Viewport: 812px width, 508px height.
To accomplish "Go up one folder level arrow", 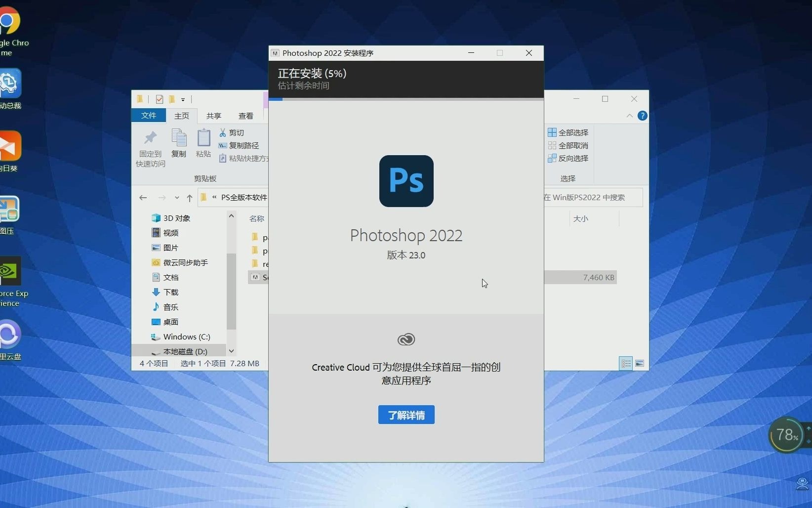I will tap(190, 198).
